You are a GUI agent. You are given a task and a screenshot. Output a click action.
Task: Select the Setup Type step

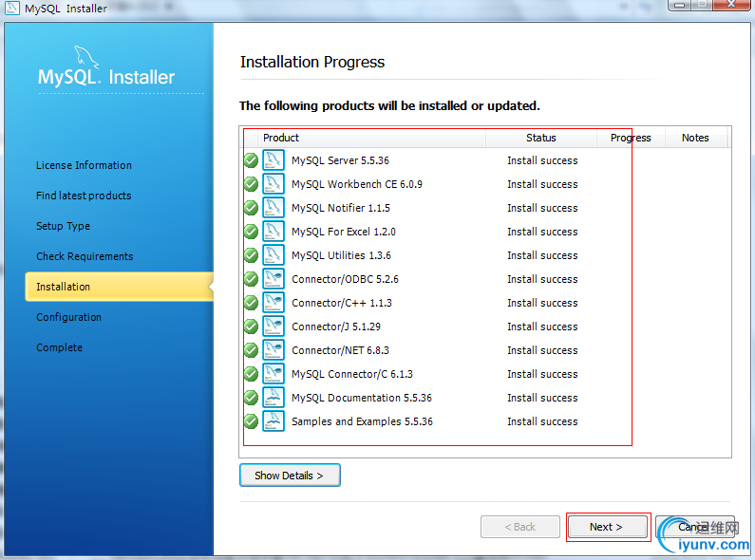coord(63,226)
